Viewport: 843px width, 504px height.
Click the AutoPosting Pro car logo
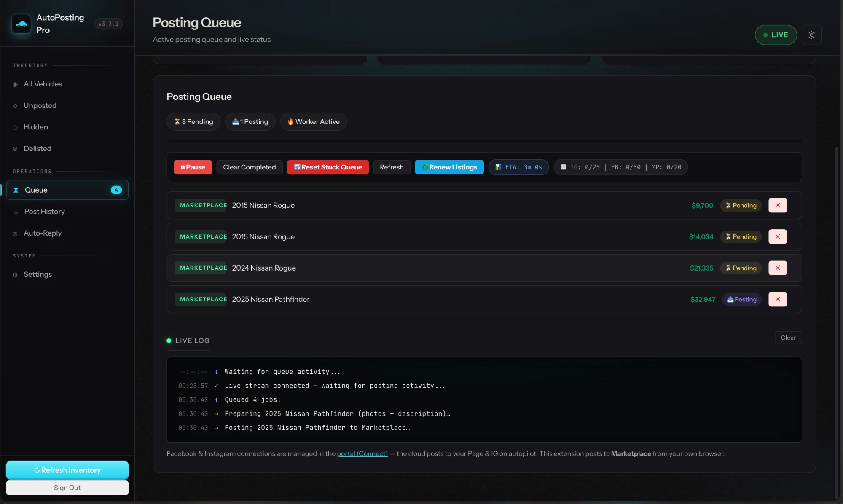coord(21,24)
